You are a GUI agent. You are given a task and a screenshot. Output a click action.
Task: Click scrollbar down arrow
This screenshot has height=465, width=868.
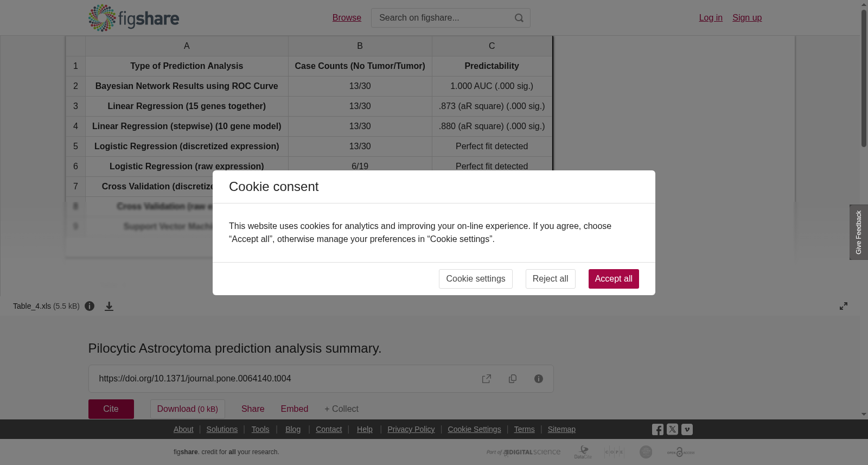tap(864, 415)
